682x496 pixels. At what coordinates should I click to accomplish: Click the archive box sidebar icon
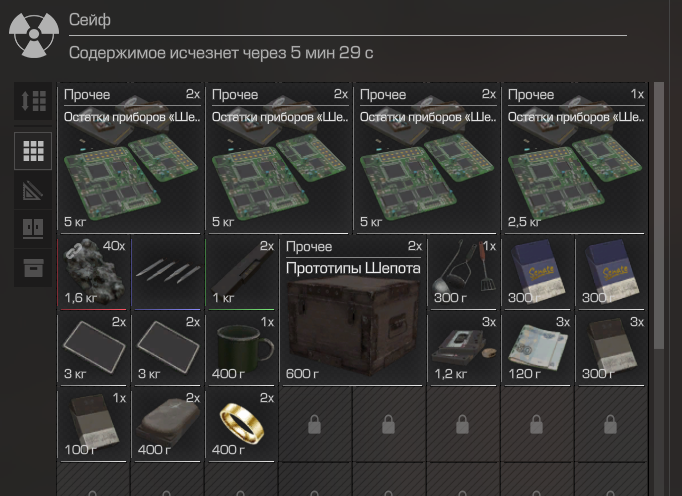click(x=33, y=268)
